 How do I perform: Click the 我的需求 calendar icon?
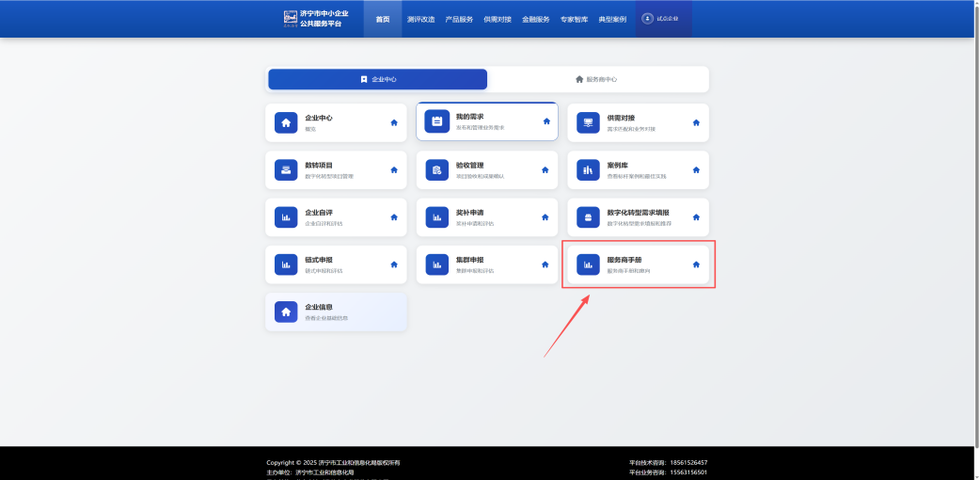[x=436, y=121]
